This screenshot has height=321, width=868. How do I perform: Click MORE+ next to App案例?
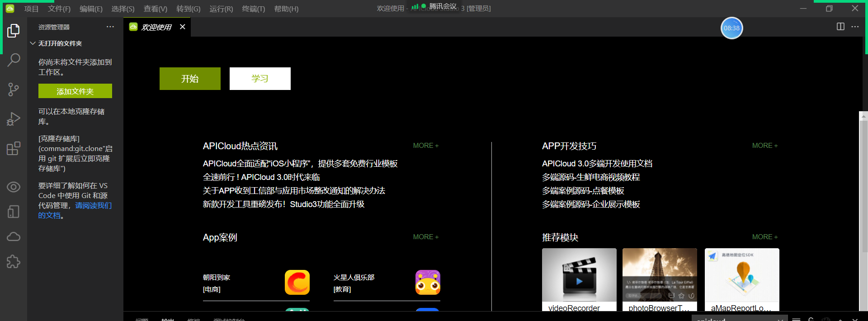click(x=426, y=237)
